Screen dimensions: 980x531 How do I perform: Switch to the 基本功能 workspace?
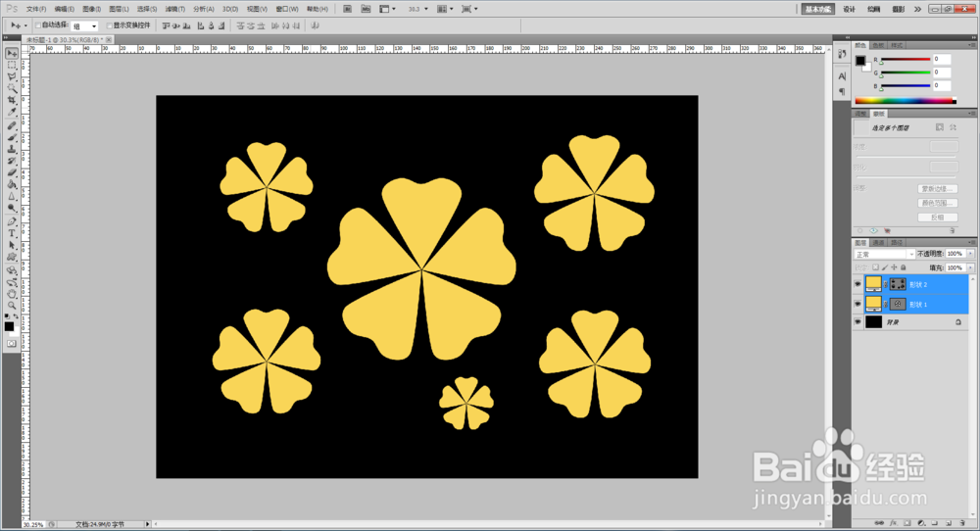click(x=818, y=9)
